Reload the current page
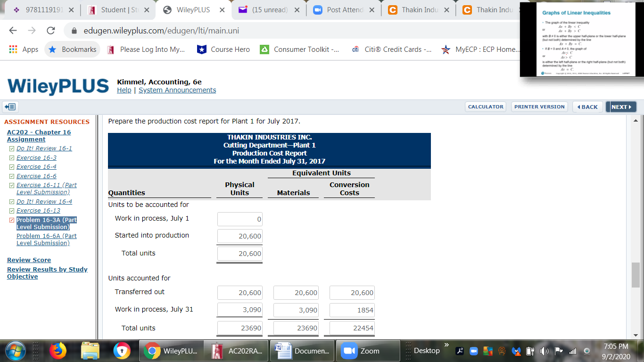The width and height of the screenshot is (644, 362). click(x=50, y=31)
